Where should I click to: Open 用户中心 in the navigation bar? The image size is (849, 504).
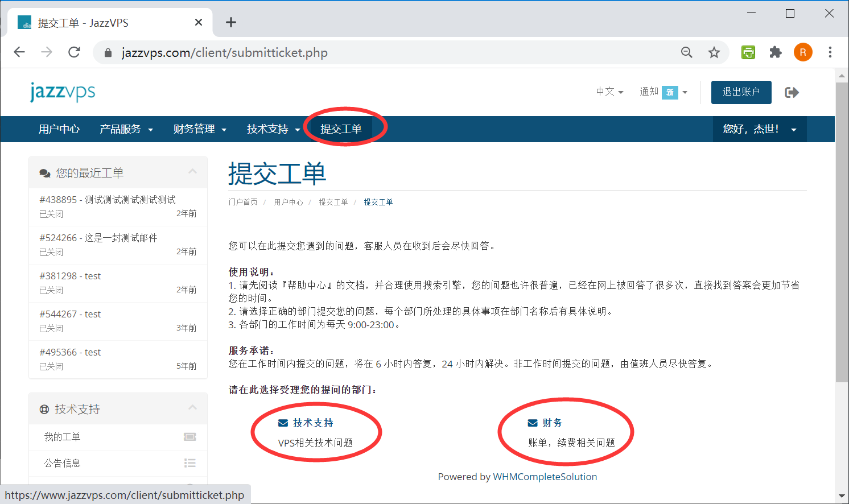coord(59,129)
